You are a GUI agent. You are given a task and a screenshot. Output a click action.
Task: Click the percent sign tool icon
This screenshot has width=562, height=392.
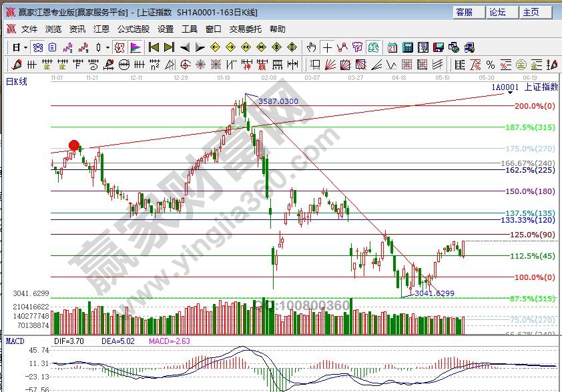tap(491, 65)
